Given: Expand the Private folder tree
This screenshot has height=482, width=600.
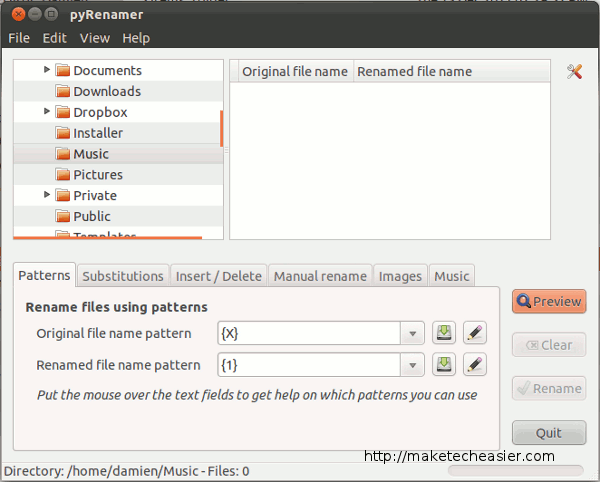Looking at the screenshot, I should (47, 195).
